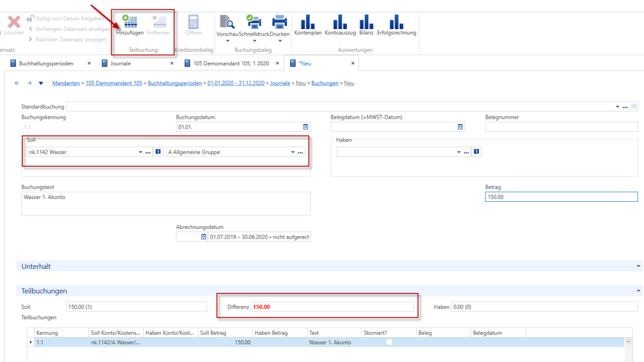This screenshot has height=362, width=644.
Task: Open the Buchungen breadcrumb link
Action: click(325, 83)
